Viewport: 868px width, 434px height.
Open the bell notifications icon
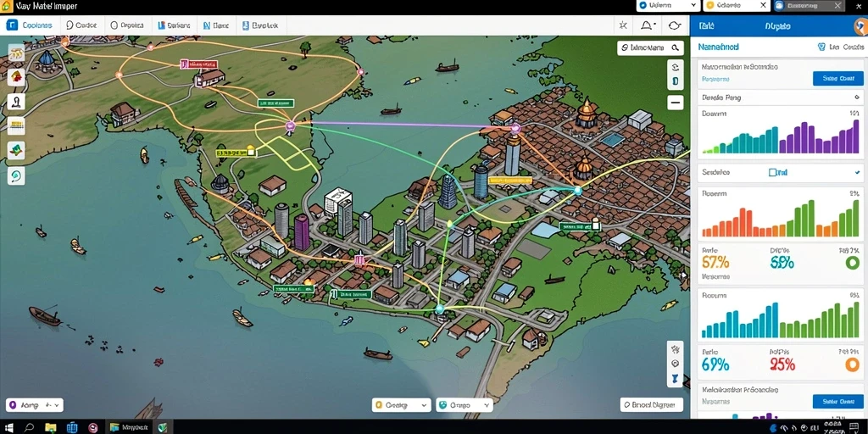[648, 25]
